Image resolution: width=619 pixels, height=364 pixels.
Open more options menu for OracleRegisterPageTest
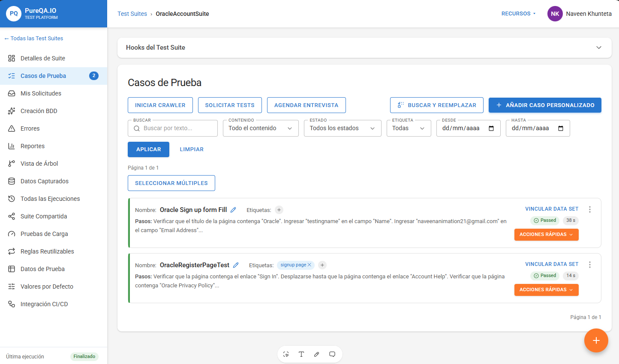[x=590, y=265]
